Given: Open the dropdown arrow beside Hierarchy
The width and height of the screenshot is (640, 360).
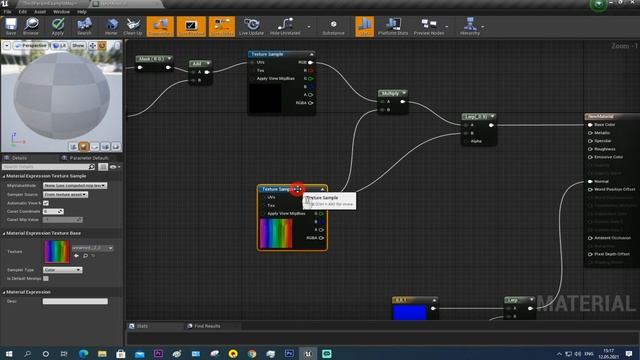Looking at the screenshot, I should click(483, 27).
